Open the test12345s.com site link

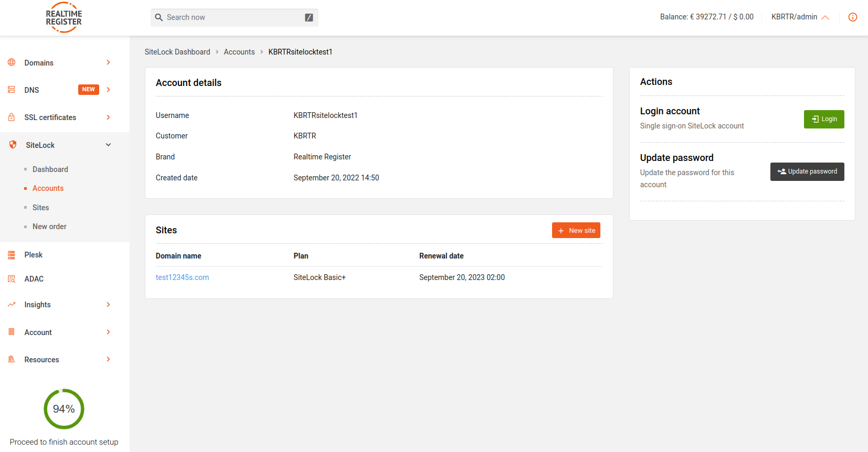click(182, 277)
